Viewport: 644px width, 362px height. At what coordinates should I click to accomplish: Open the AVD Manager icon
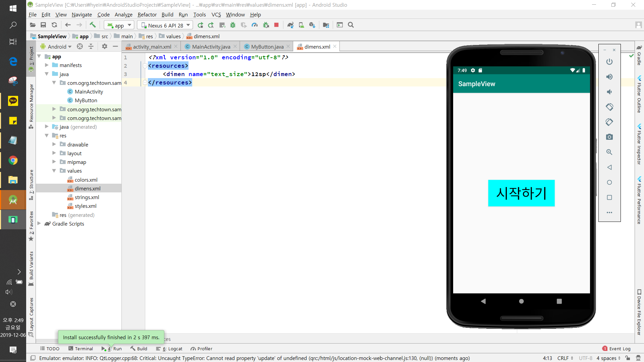click(x=301, y=25)
